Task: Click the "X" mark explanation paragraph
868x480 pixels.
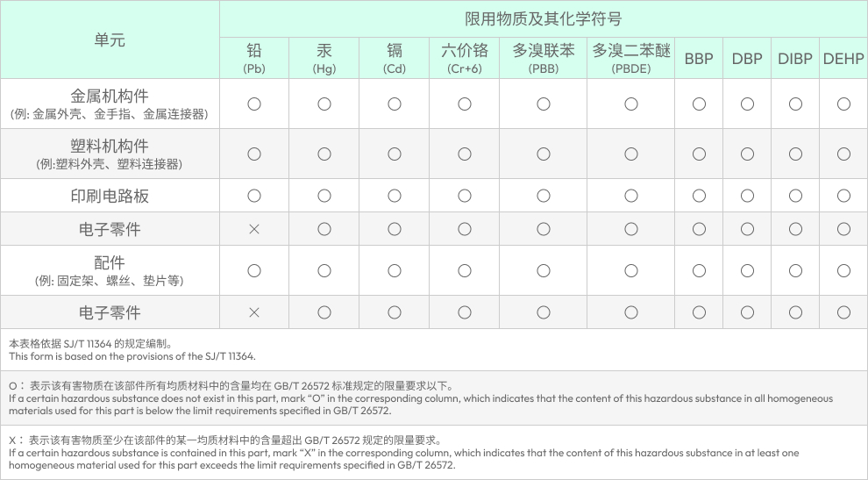Action: pyautogui.click(x=403, y=453)
